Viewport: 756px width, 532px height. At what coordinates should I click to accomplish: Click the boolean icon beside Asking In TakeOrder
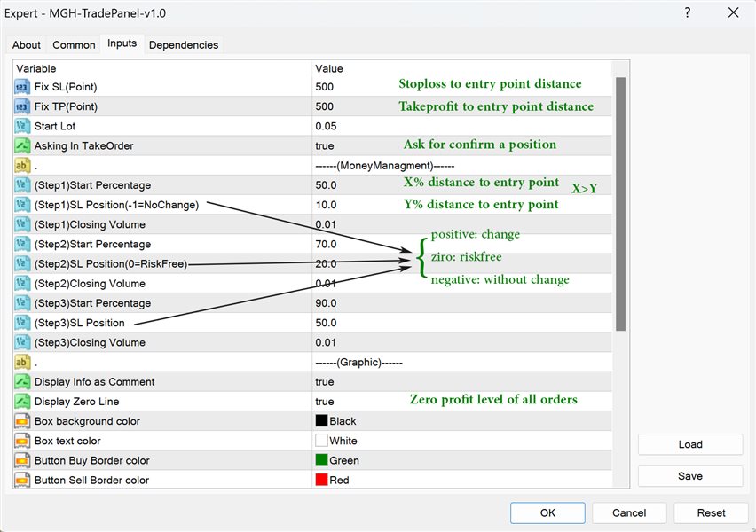(22, 145)
